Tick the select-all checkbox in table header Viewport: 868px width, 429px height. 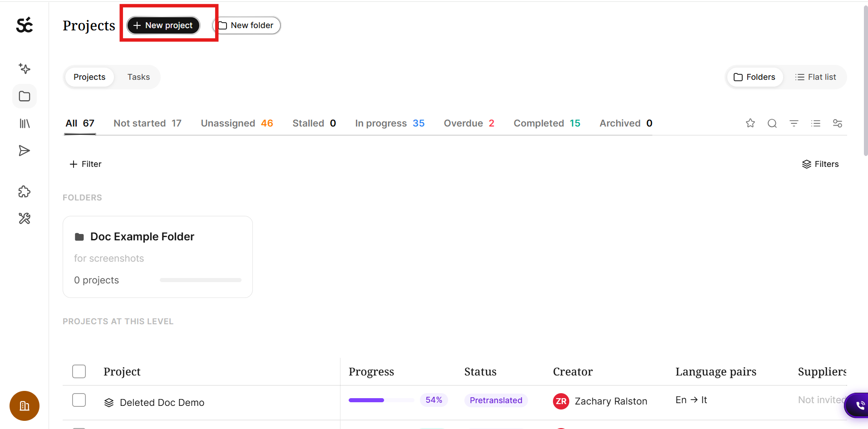[79, 371]
